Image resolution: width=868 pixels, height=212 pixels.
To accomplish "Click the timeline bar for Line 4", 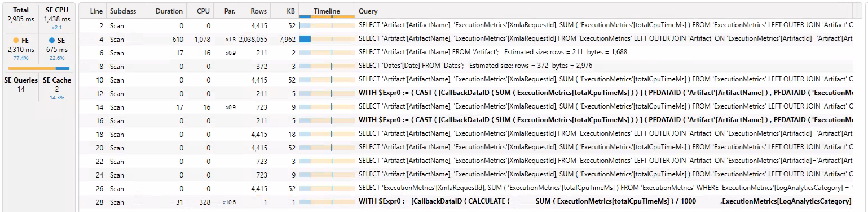I will 327,39.
